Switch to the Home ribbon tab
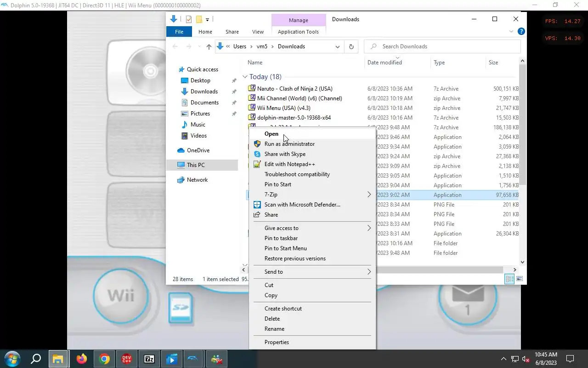 (x=205, y=32)
